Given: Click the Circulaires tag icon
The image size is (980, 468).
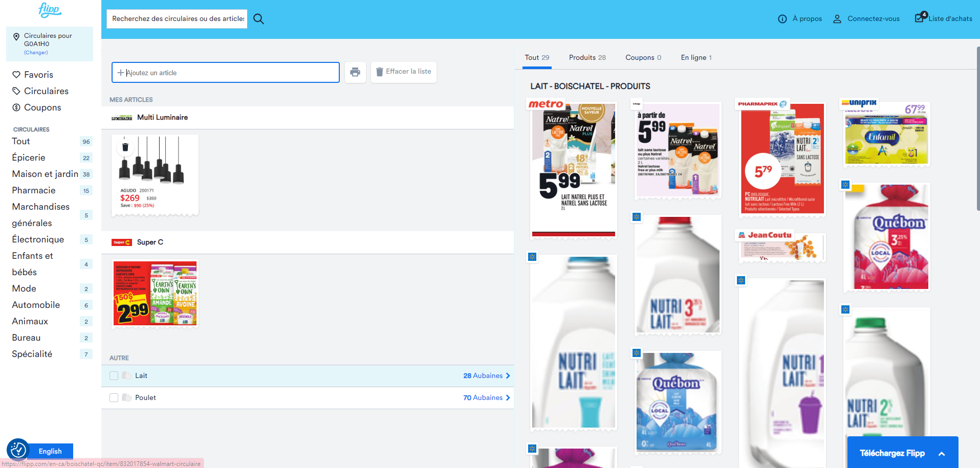Looking at the screenshot, I should (16, 91).
